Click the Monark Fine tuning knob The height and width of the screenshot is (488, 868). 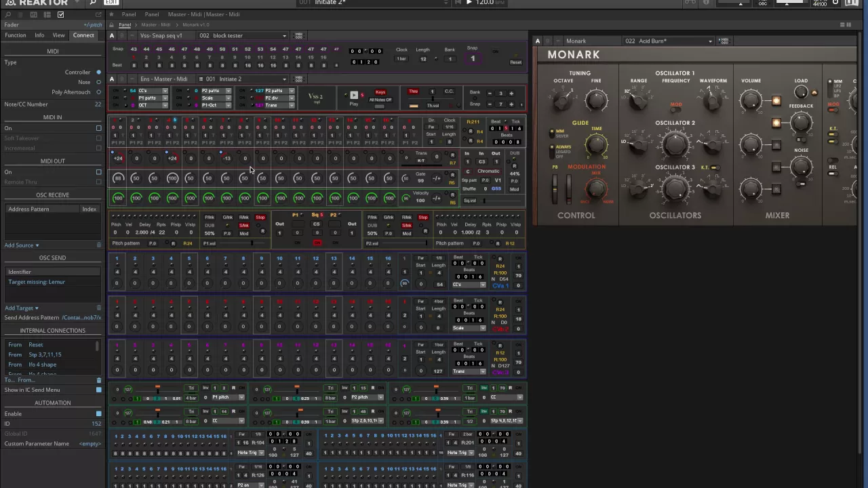click(596, 101)
